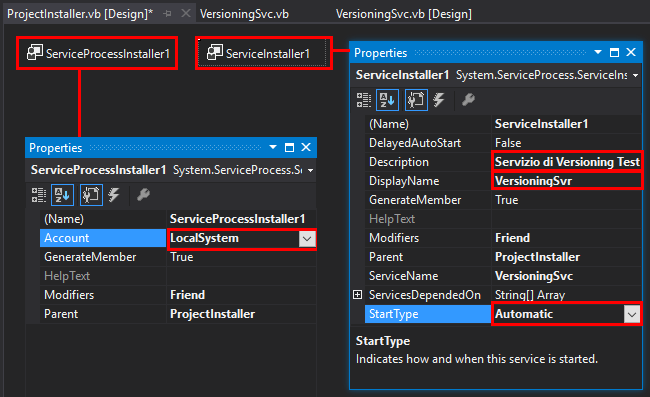
Task: Toggle Alphabetical sort in ServiceProcessInstaller1 properties
Action: point(62,195)
